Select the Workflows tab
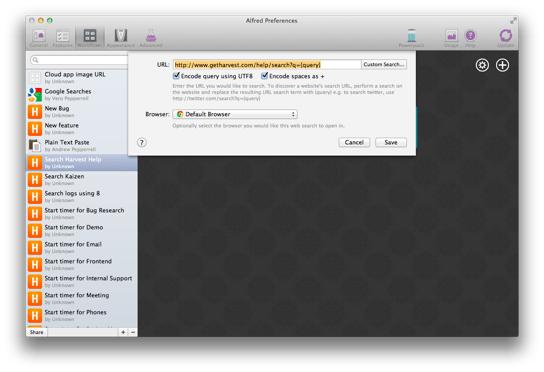The image size is (544, 372). point(90,38)
